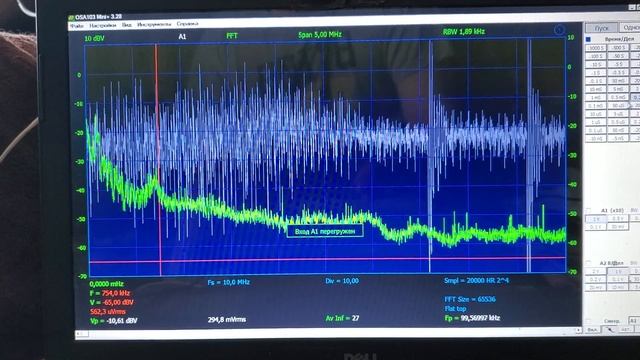The width and height of the screenshot is (640, 360).
Task: Click the V = -65,00 dBV cursor readout
Action: coord(111,302)
